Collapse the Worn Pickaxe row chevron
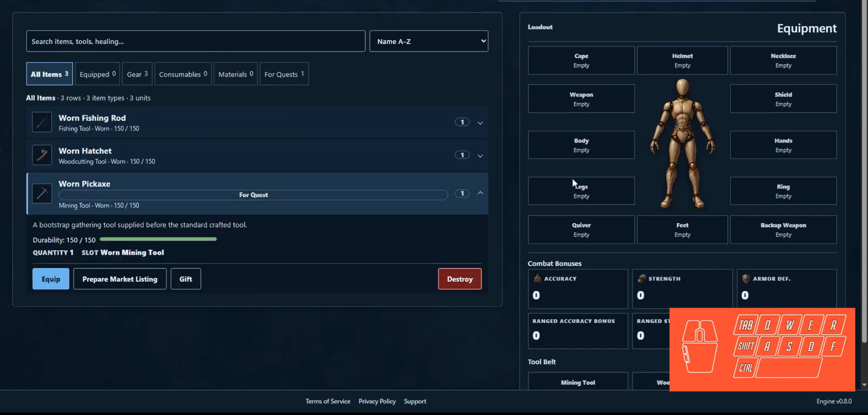The image size is (868, 415). click(x=480, y=193)
